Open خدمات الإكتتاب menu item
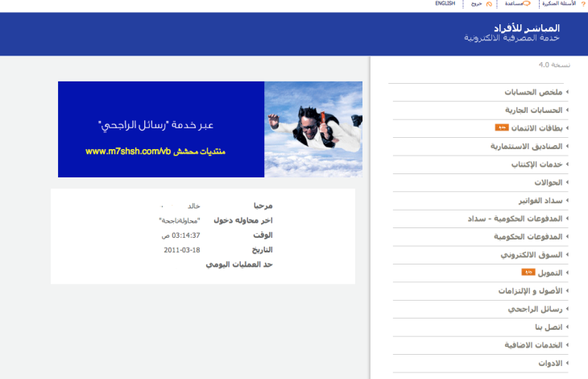588x379 pixels. [x=536, y=165]
